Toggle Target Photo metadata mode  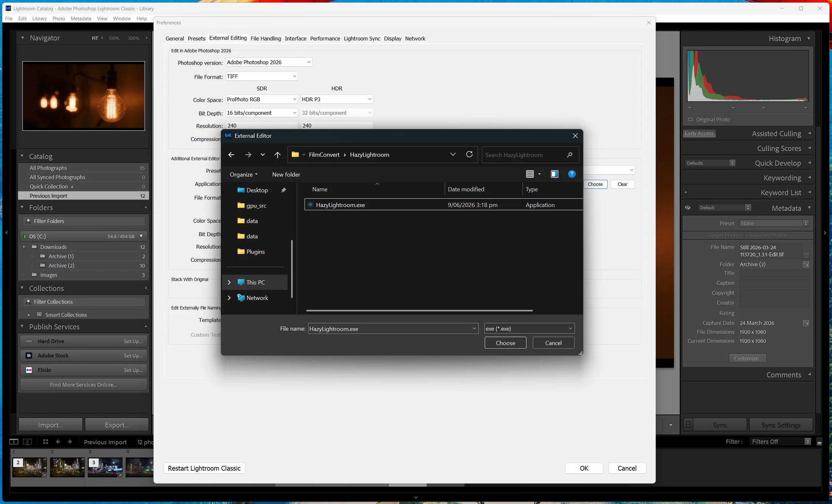tap(723, 235)
